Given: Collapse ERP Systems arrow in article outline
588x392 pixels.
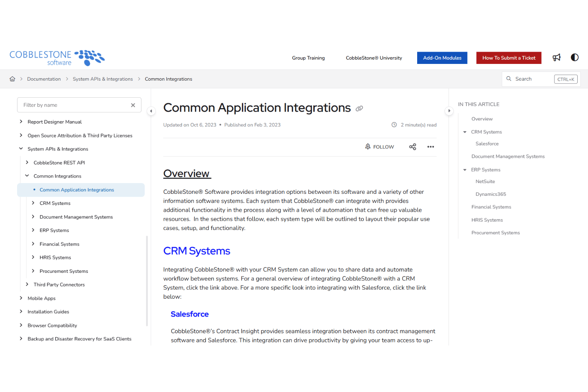Looking at the screenshot, I should coord(465,170).
